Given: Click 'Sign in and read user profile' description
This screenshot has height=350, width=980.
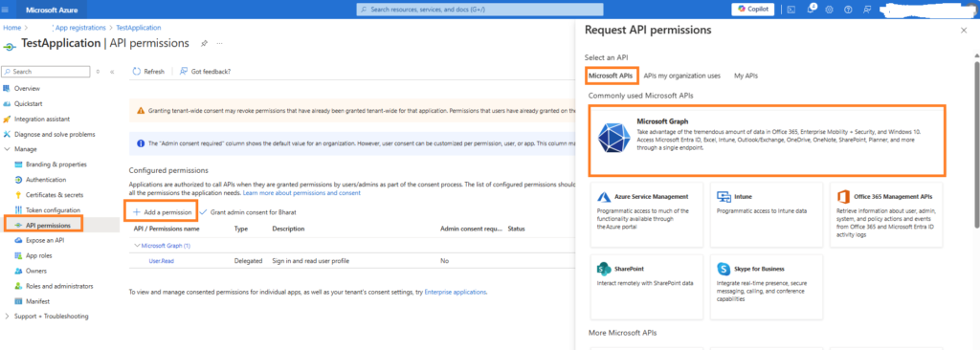Looking at the screenshot, I should click(x=311, y=261).
